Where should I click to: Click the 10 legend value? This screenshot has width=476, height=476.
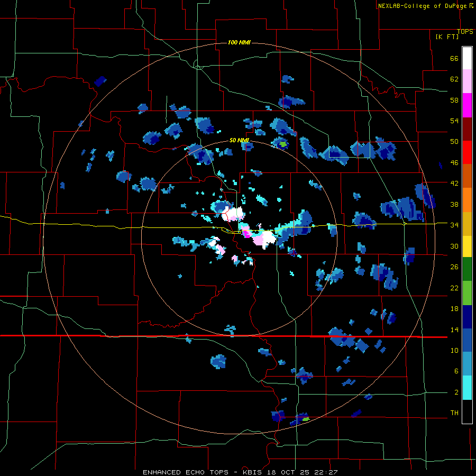(x=454, y=351)
